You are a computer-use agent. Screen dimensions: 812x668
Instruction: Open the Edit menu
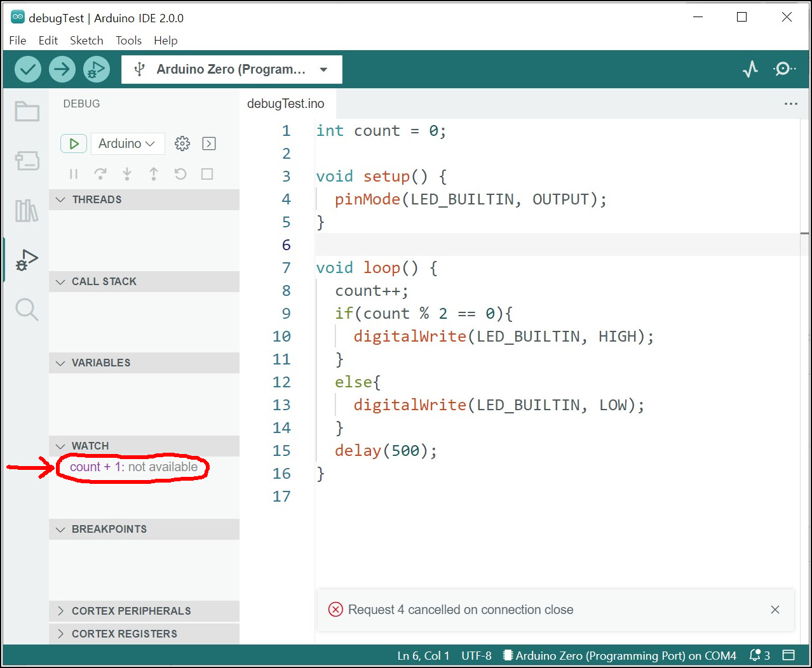[48, 41]
